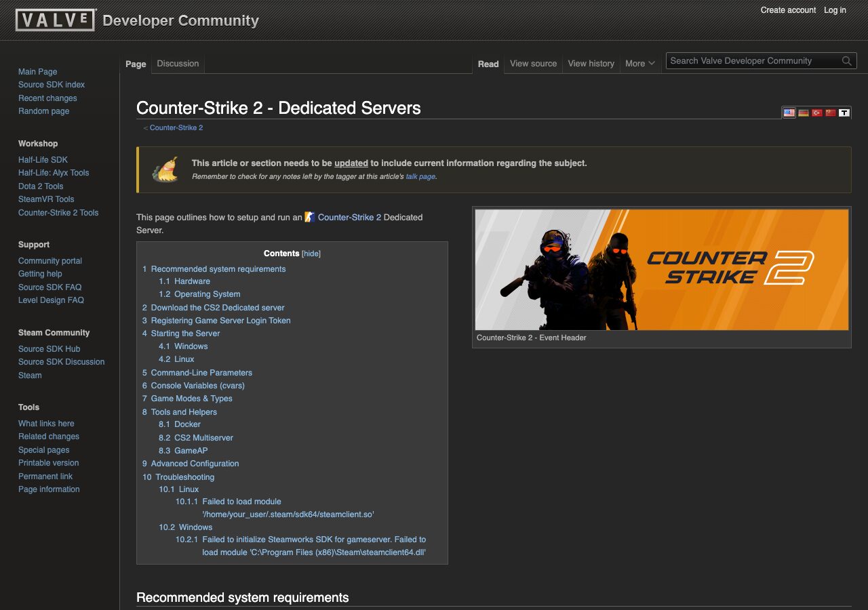Jump to 8.2 CS2 Multiserver in Contents
Viewport: 868px width, 610px height.
pyautogui.click(x=196, y=438)
